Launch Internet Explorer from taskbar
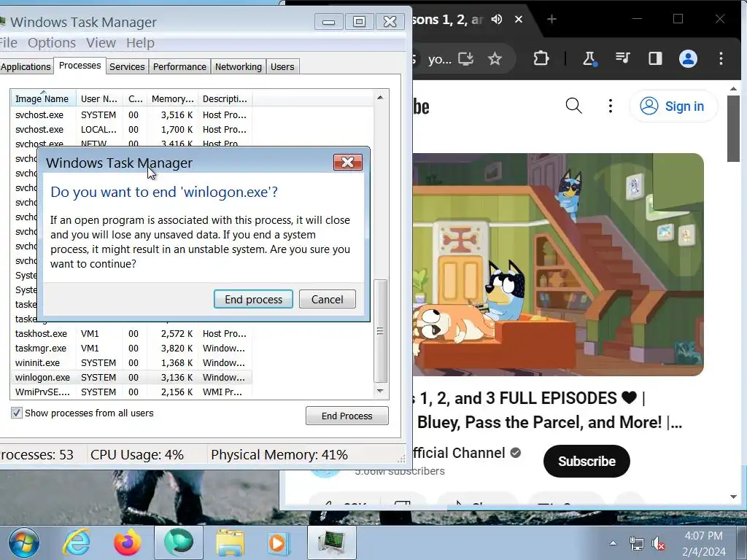 click(x=76, y=542)
